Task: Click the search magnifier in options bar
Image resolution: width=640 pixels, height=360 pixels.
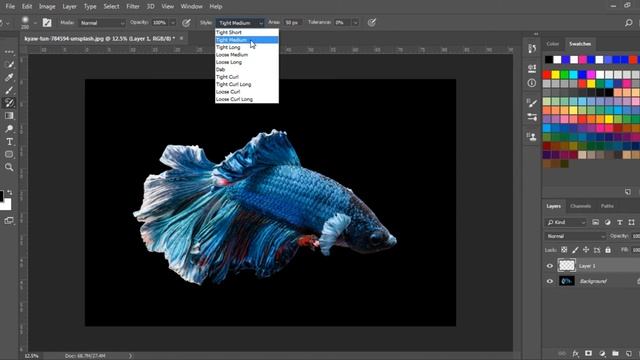Action: tap(629, 23)
